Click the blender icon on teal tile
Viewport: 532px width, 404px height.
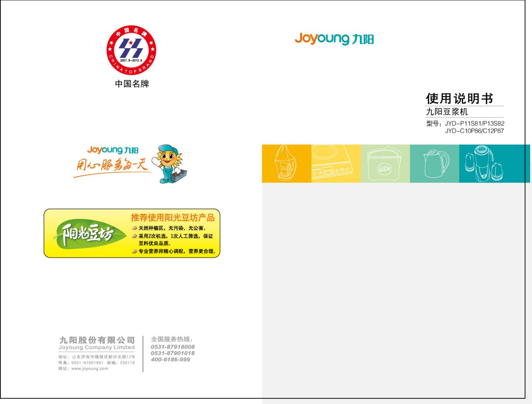tap(484, 164)
